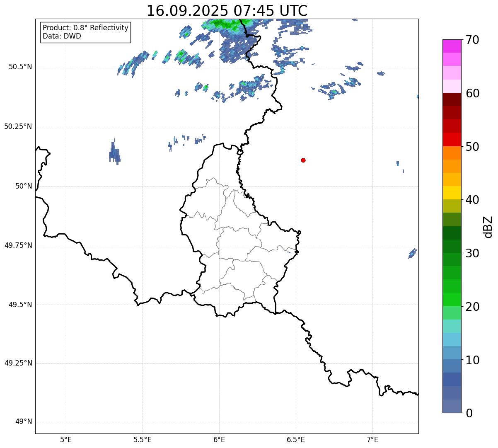Click the '50.25°N' latitude label
The width and height of the screenshot is (498, 448).
[18, 126]
